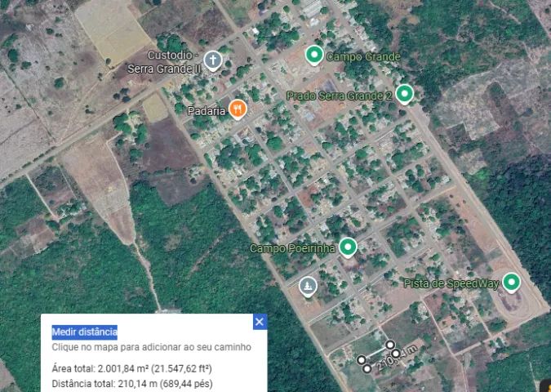Click 'Clique no mapa para adicionar' hint
Screen dimensions: 551x392
(152, 347)
